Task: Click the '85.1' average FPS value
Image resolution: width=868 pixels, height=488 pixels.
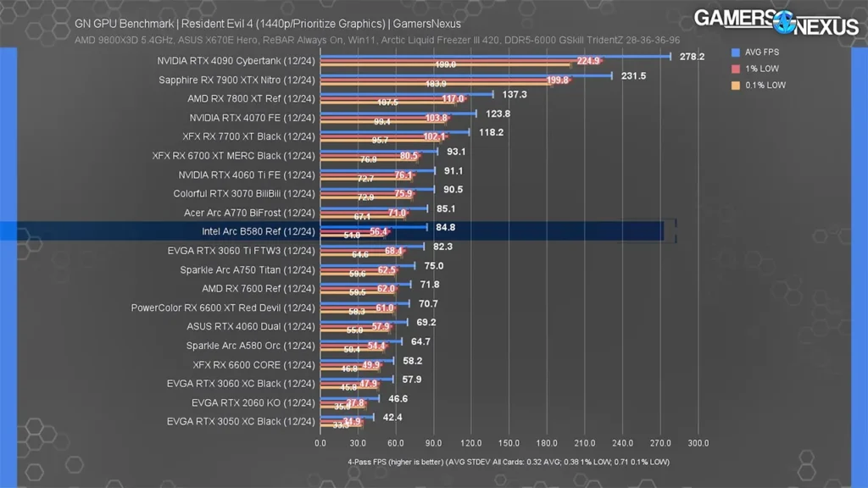Action: (x=446, y=209)
